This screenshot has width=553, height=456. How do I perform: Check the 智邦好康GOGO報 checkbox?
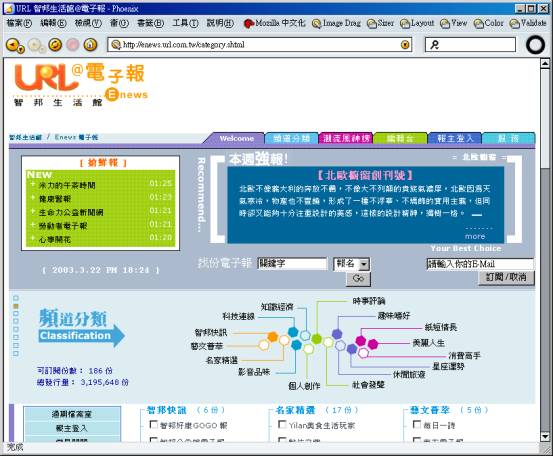(x=154, y=424)
